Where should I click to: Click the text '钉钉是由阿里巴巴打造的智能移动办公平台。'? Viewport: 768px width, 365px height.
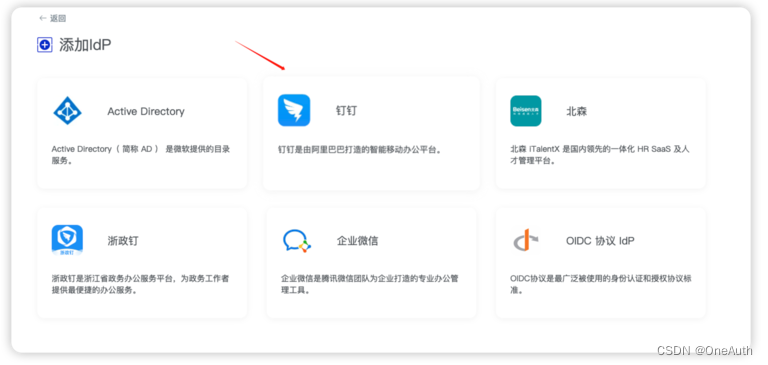[360, 150]
